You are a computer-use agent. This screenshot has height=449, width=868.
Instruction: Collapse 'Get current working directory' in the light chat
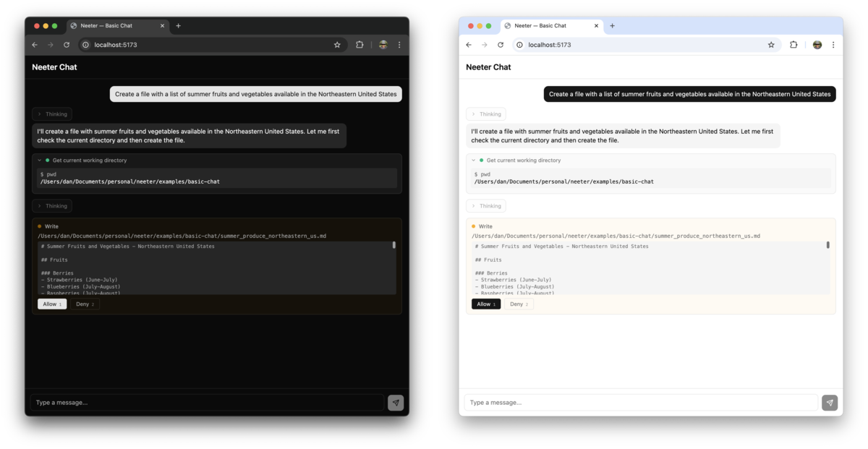474,161
